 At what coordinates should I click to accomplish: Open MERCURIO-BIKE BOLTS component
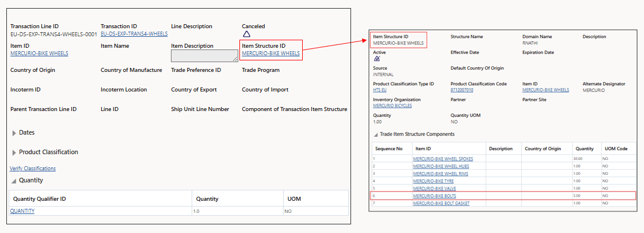tap(434, 196)
